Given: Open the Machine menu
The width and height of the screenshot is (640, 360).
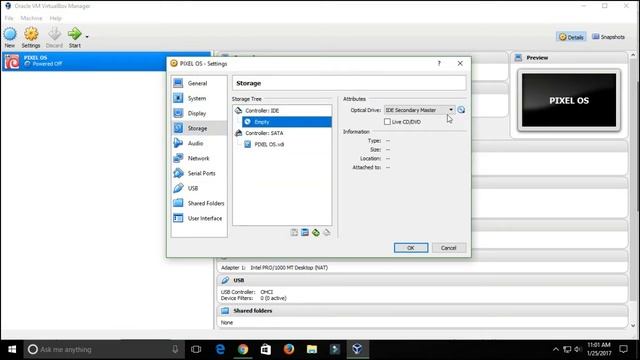Looking at the screenshot, I should pos(31,18).
